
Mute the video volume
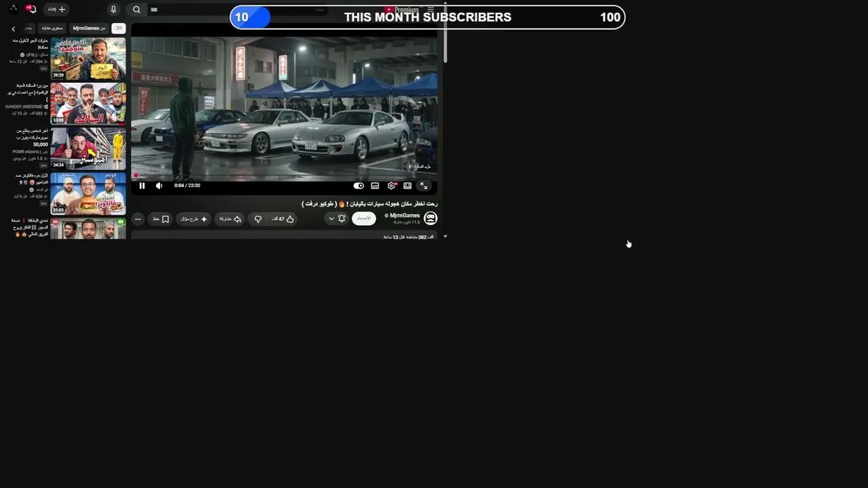(159, 186)
